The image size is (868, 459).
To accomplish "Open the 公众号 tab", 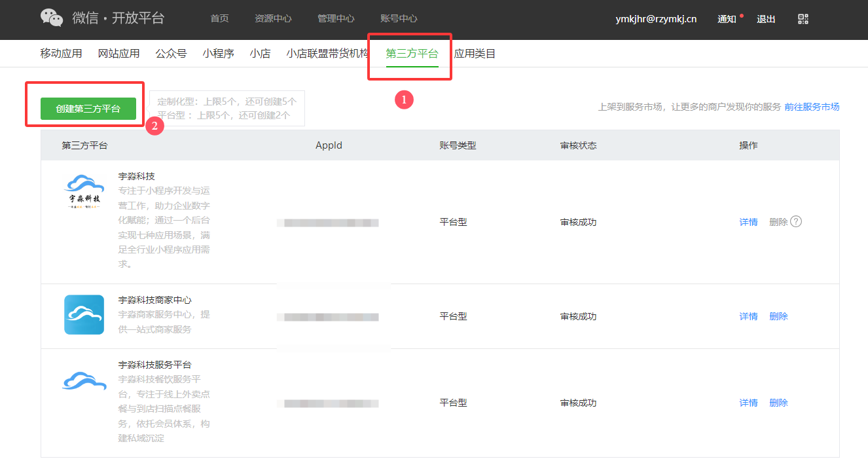I will point(171,54).
